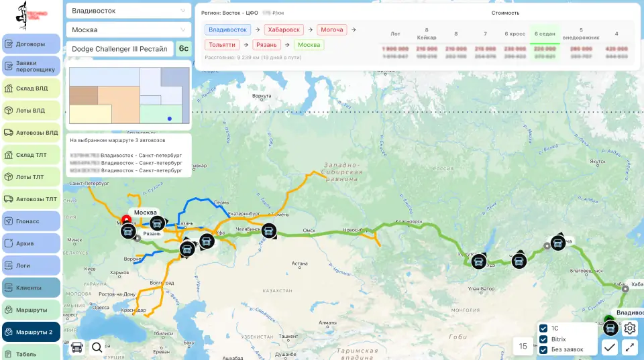Go to Глонасс sidebar section

31,221
